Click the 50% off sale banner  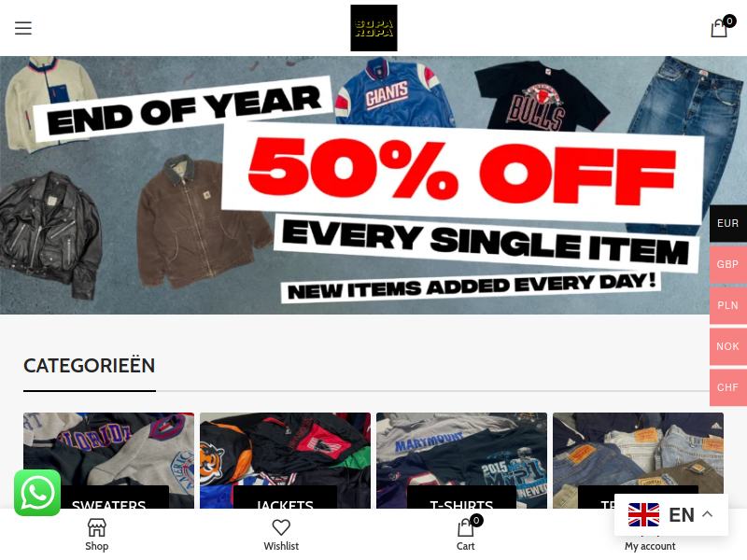(373, 185)
